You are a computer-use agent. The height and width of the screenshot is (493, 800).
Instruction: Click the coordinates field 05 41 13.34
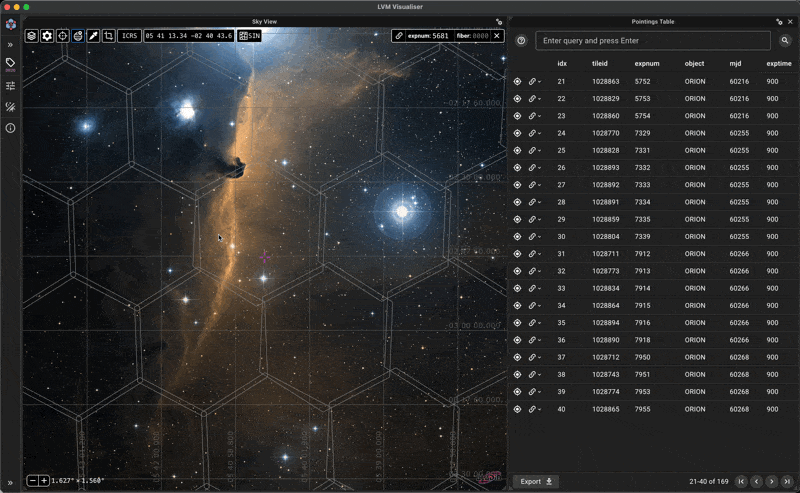click(189, 36)
